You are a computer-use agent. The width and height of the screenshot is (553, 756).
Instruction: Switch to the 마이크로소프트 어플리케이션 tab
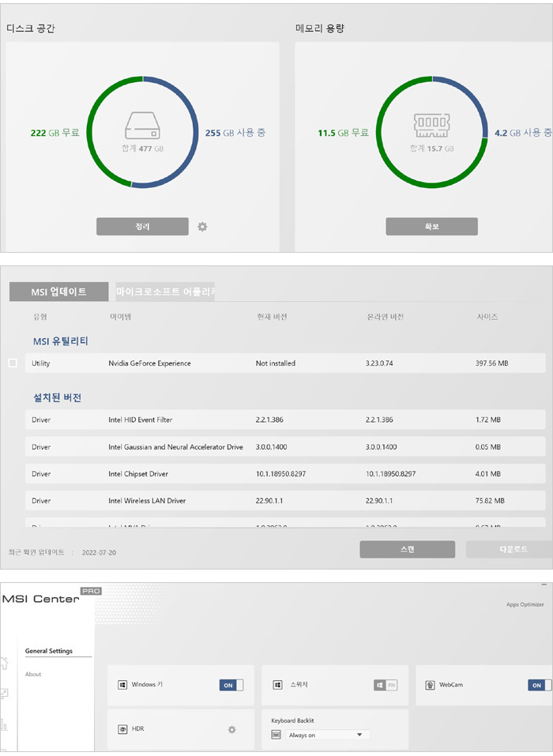[165, 292]
